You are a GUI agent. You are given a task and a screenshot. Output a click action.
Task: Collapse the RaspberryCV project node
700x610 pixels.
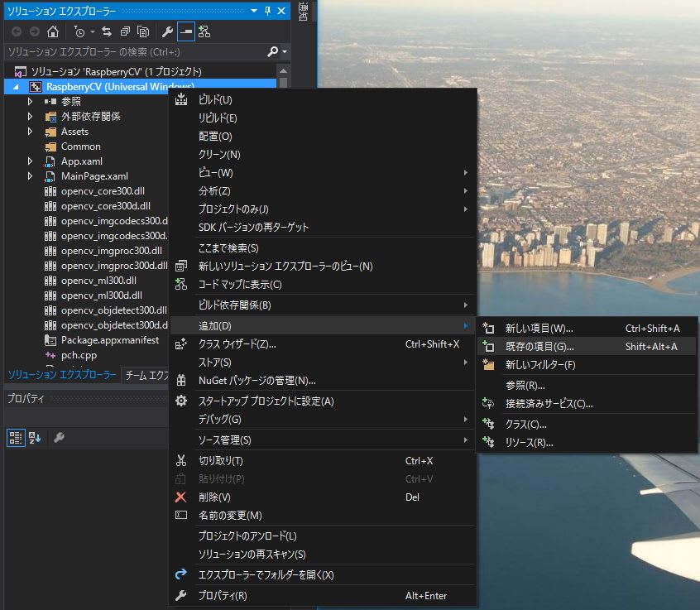coord(16,87)
